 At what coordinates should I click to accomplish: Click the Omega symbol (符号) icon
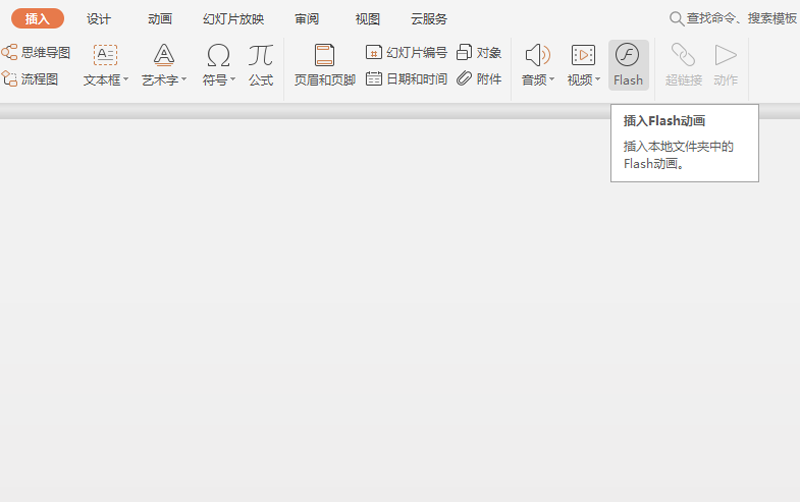[218, 55]
